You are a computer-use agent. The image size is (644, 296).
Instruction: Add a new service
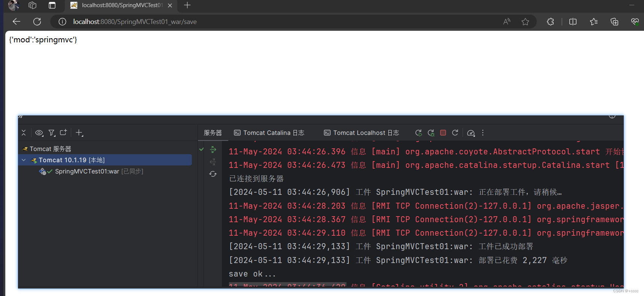coord(79,133)
